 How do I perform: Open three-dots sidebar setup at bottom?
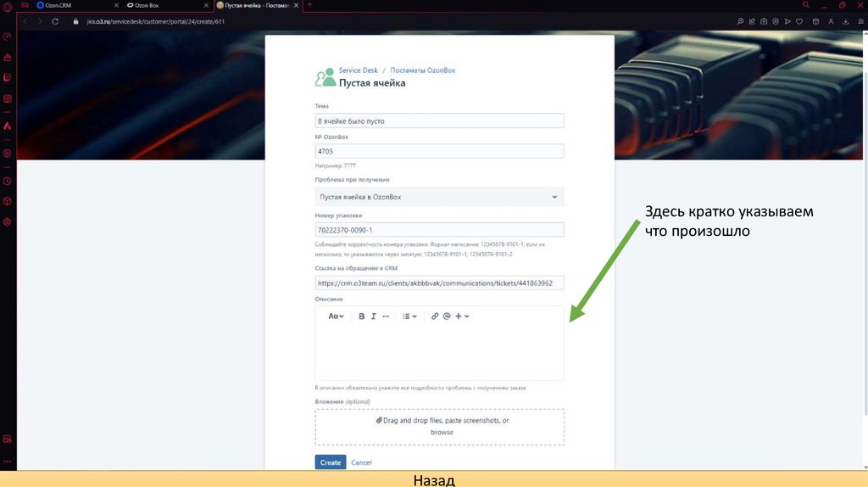[x=7, y=461]
